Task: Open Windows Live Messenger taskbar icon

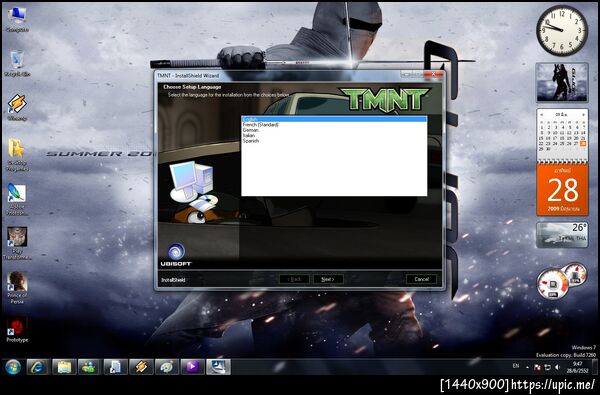Action: click(x=89, y=367)
